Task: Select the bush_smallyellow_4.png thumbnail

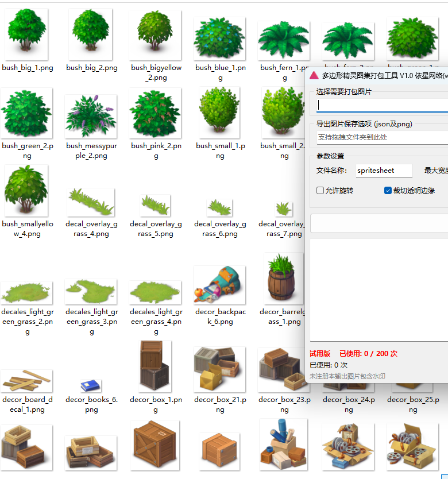Action: 26,191
